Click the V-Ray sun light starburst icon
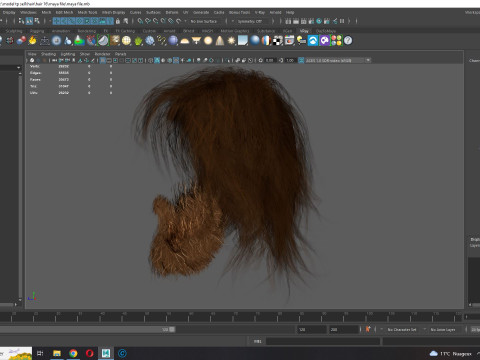The width and height of the screenshot is (480, 360). coord(231,41)
